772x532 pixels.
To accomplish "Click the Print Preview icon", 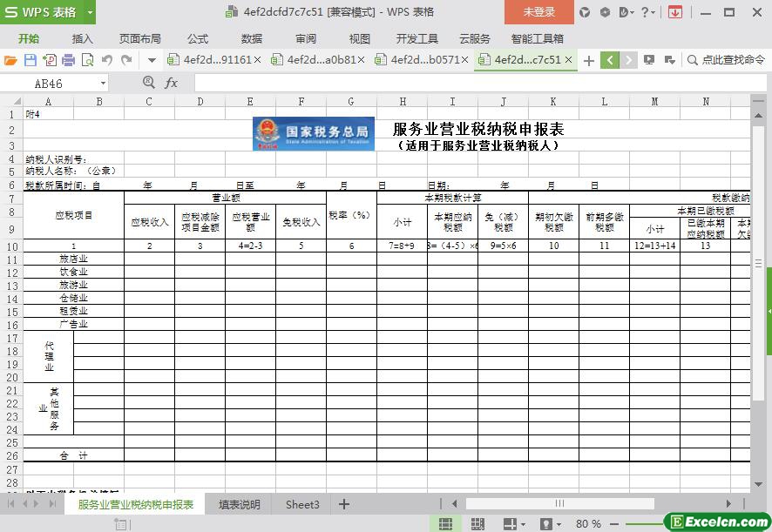I will (x=87, y=60).
